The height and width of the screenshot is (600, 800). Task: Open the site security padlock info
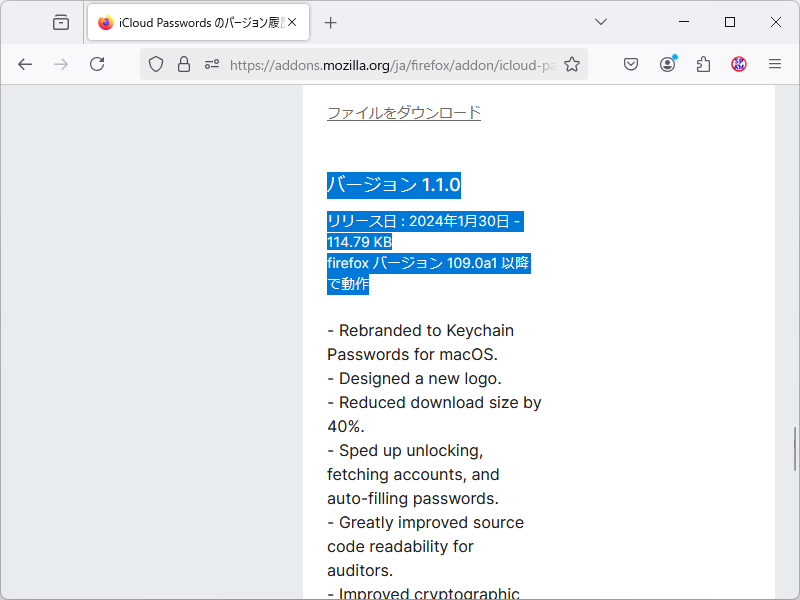point(184,63)
